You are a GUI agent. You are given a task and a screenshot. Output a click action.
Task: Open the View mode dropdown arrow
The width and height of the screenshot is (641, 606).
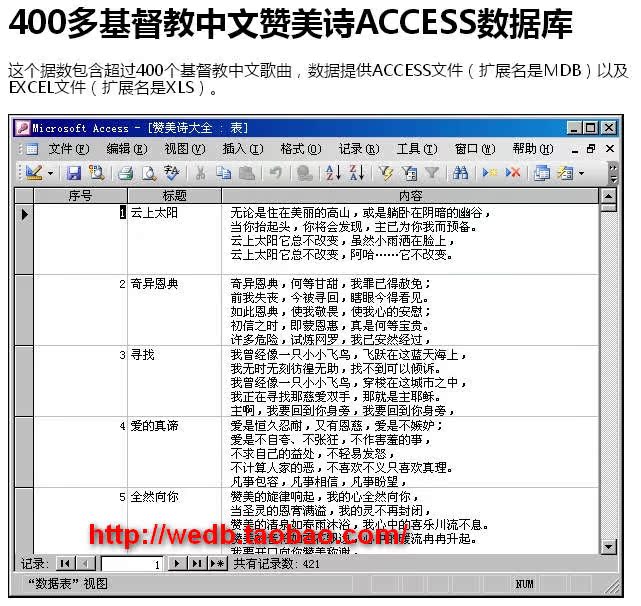pos(51,173)
